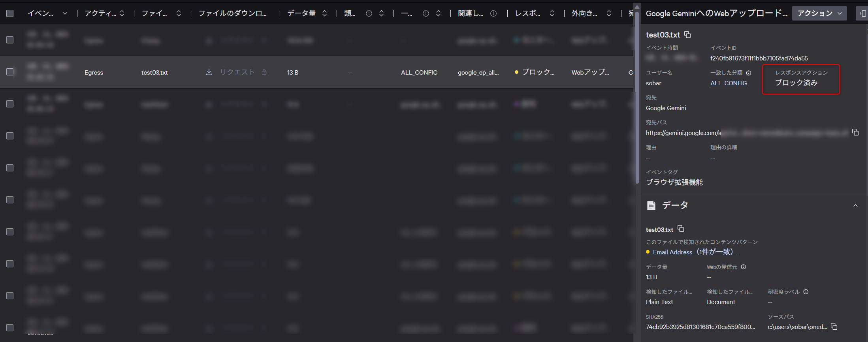Sort by レスポ... column
This screenshot has height=342, width=868.
click(552, 13)
